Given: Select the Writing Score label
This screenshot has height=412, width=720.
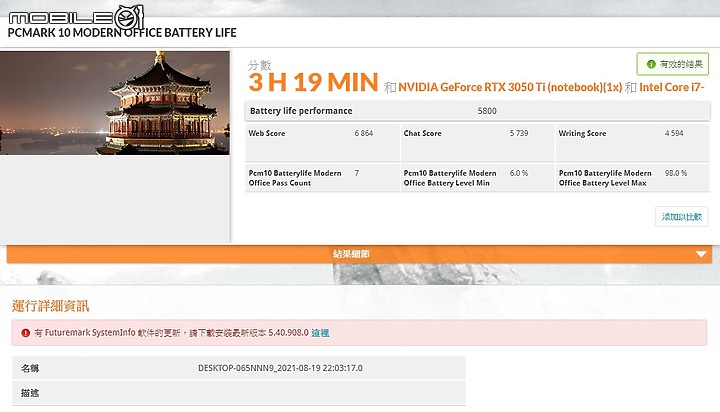Looking at the screenshot, I should click(x=582, y=133).
